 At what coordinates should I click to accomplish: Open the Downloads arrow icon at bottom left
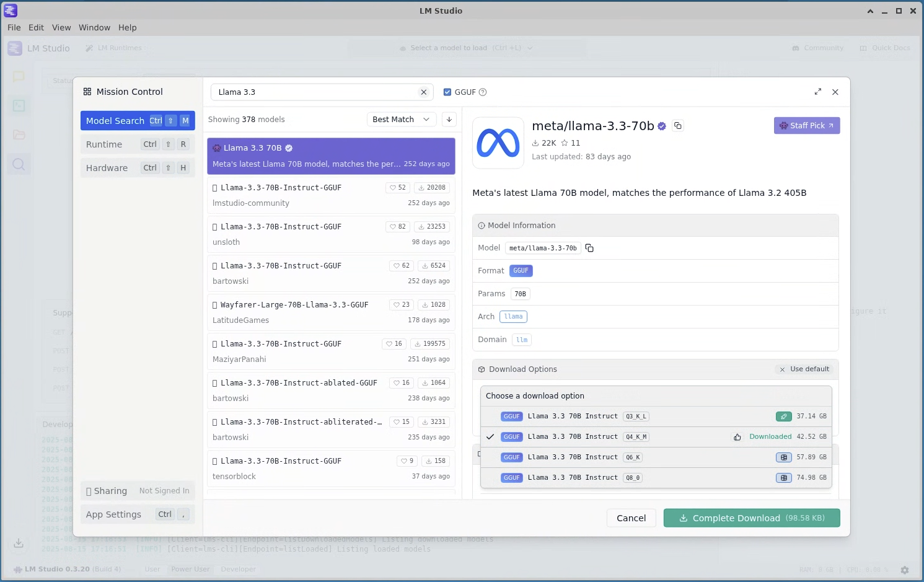(19, 542)
